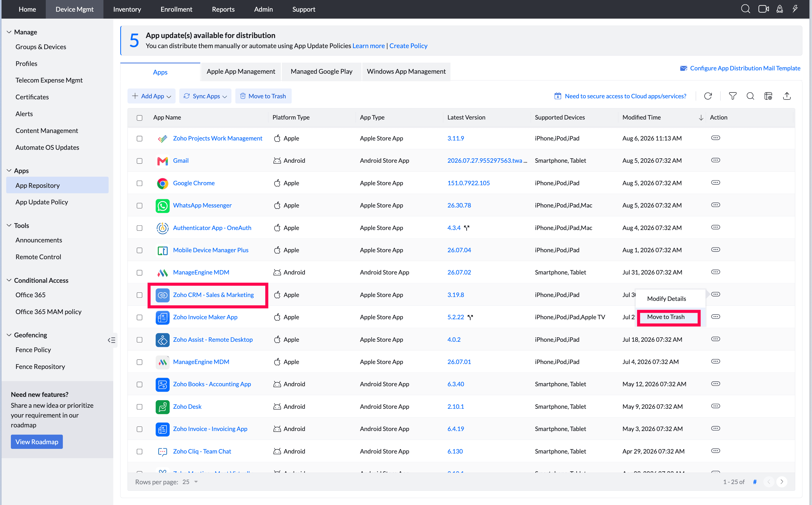The height and width of the screenshot is (505, 812).
Task: Open App Update Policy in sidebar
Action: [42, 202]
